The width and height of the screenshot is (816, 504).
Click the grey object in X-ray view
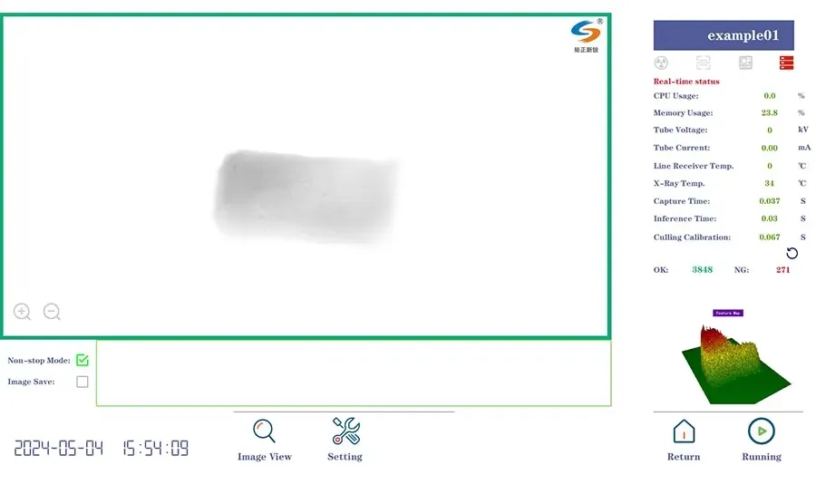click(x=304, y=195)
